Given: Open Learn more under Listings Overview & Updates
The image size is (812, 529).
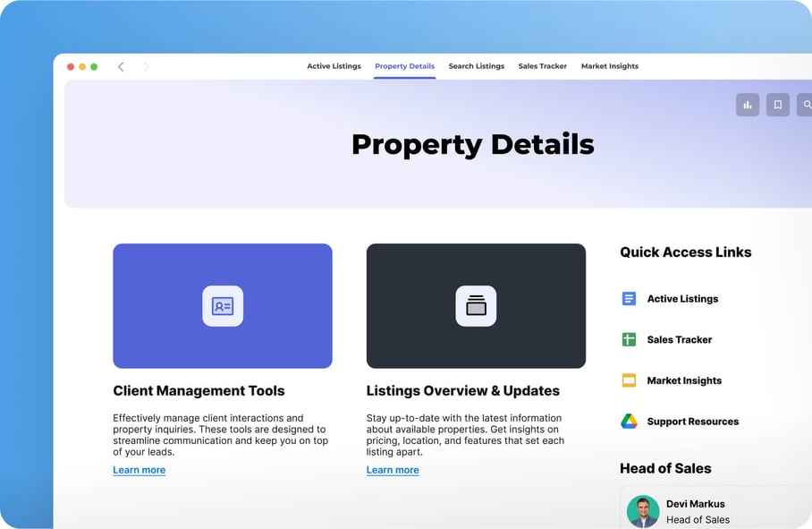Looking at the screenshot, I should (393, 470).
